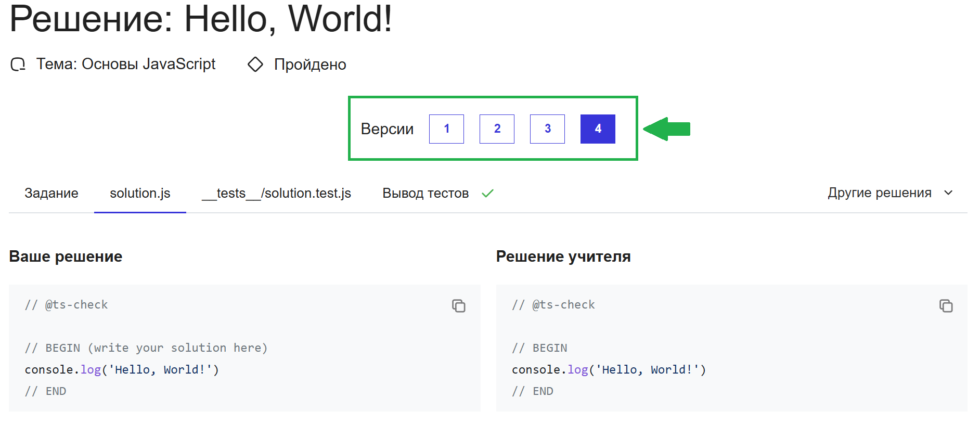The width and height of the screenshot is (980, 436).
Task: Click the green arrow pointing at versions
Action: click(667, 129)
